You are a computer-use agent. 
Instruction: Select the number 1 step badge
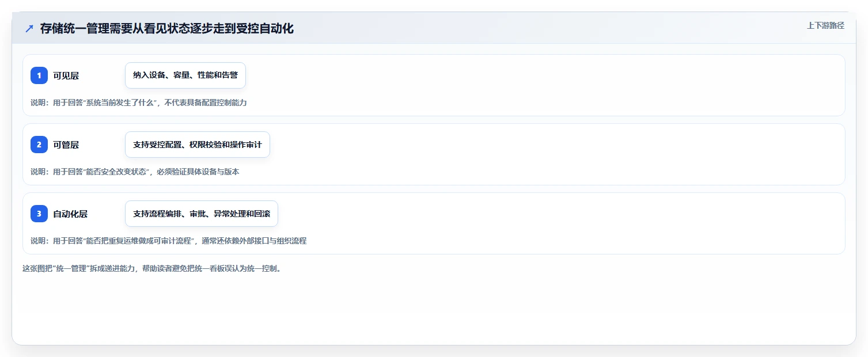pyautogui.click(x=39, y=75)
